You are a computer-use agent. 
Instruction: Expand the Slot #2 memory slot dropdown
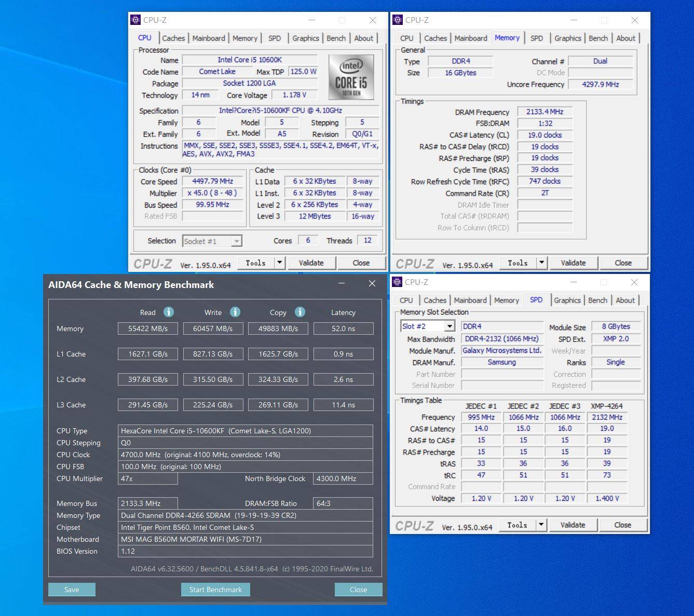[450, 326]
